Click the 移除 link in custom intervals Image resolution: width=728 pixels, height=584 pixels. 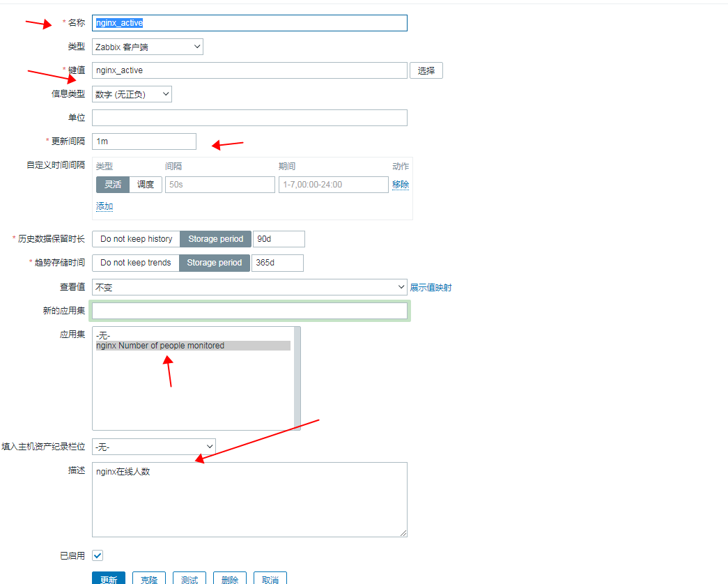click(x=401, y=185)
